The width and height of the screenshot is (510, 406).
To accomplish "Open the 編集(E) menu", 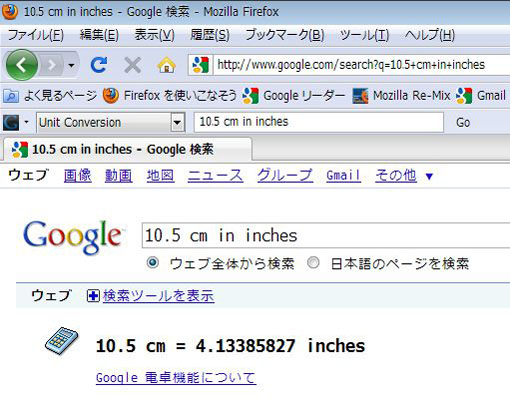I will click(x=99, y=35).
